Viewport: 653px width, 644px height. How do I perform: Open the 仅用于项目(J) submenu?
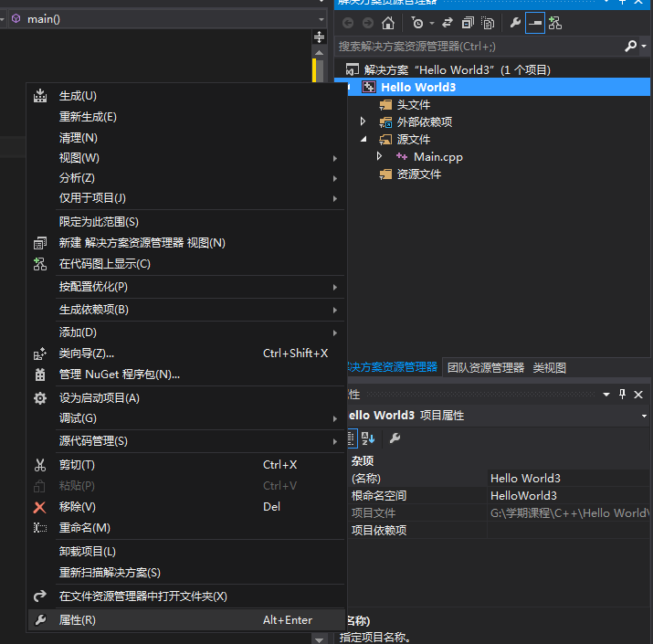185,198
